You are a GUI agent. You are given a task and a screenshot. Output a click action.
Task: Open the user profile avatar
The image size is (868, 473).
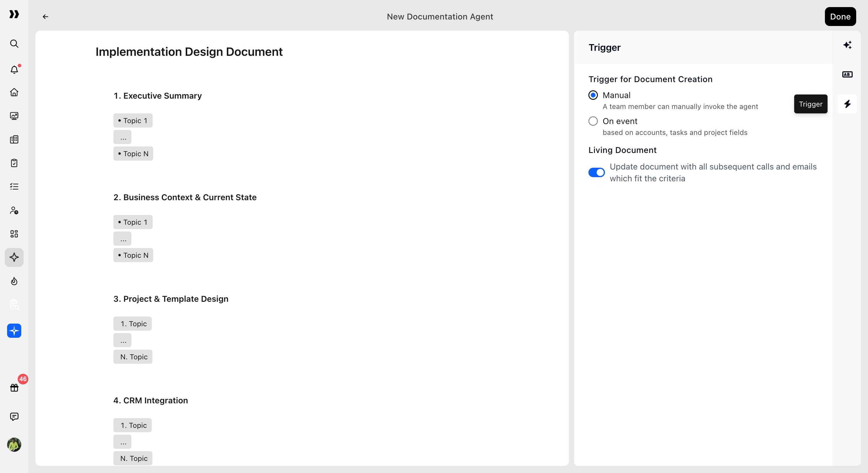click(x=14, y=445)
